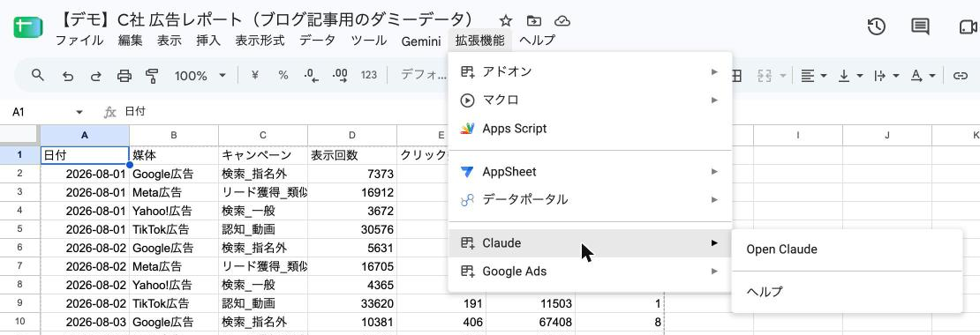The image size is (980, 335).
Task: Click the document title text
Action: click(x=267, y=20)
